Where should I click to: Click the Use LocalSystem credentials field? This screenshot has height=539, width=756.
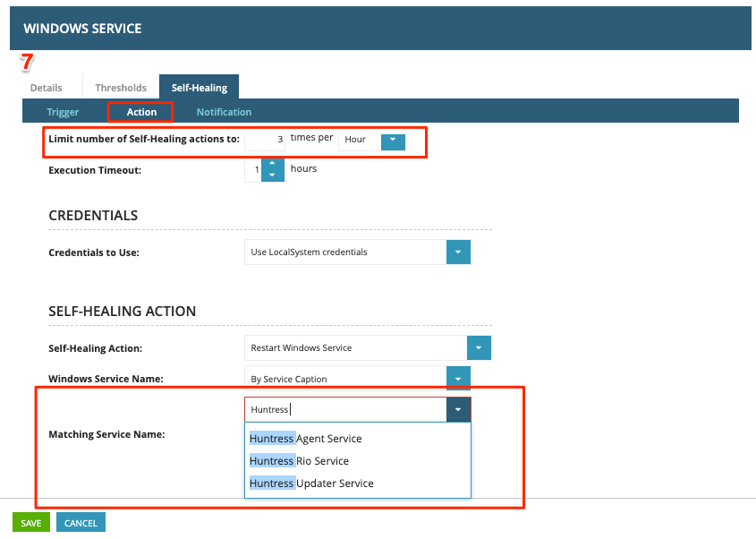[345, 252]
